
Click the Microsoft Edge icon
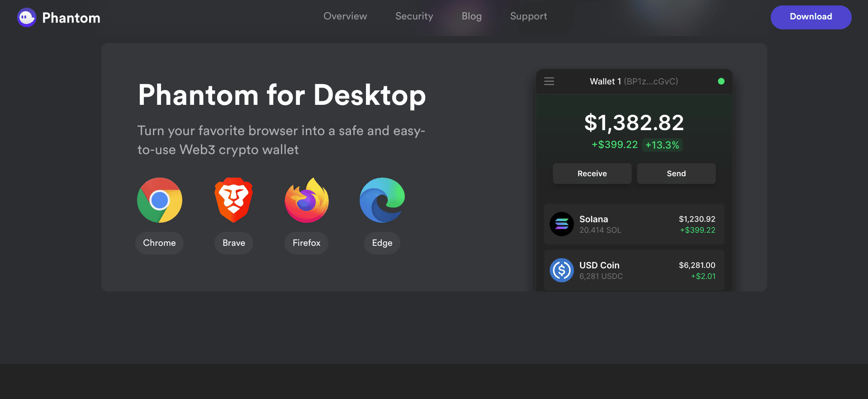click(x=382, y=200)
